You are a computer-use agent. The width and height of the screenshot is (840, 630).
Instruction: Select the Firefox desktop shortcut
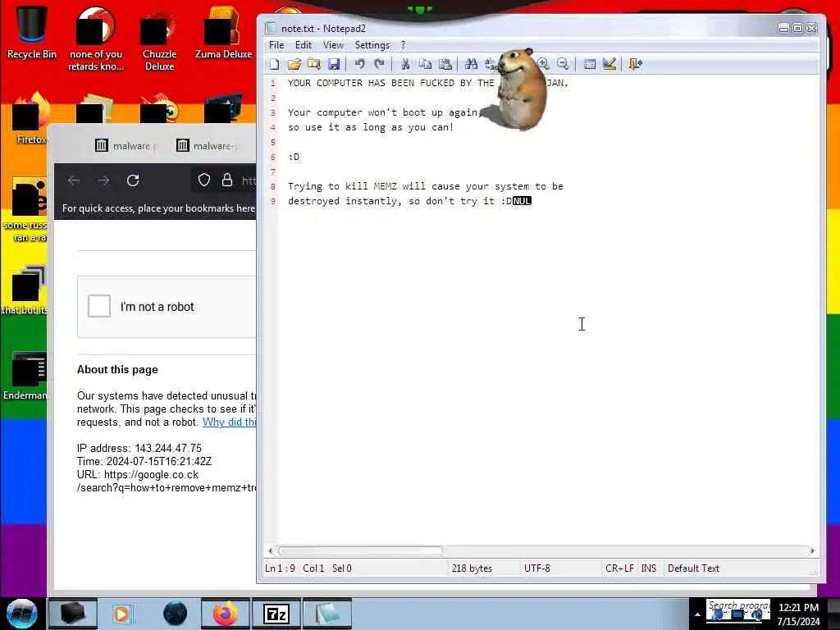(30, 120)
